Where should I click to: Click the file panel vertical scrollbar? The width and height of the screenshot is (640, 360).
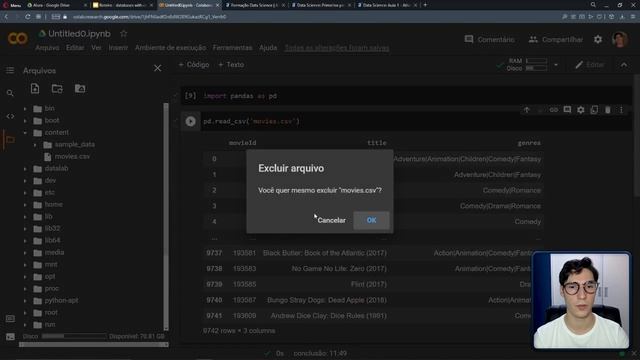[166, 216]
